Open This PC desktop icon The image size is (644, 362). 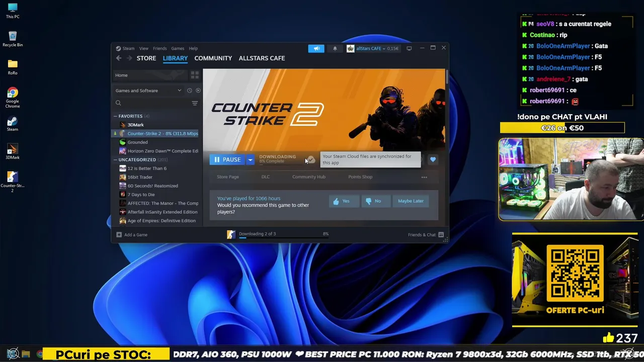pos(13,11)
